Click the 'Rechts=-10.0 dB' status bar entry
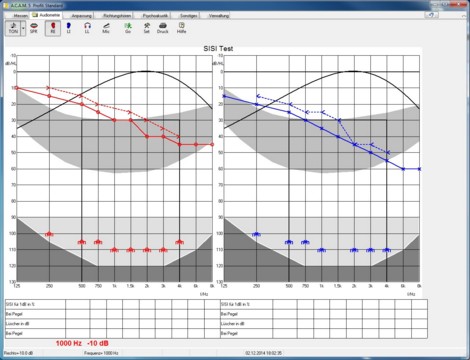The width and height of the screenshot is (470, 360). click(19, 353)
